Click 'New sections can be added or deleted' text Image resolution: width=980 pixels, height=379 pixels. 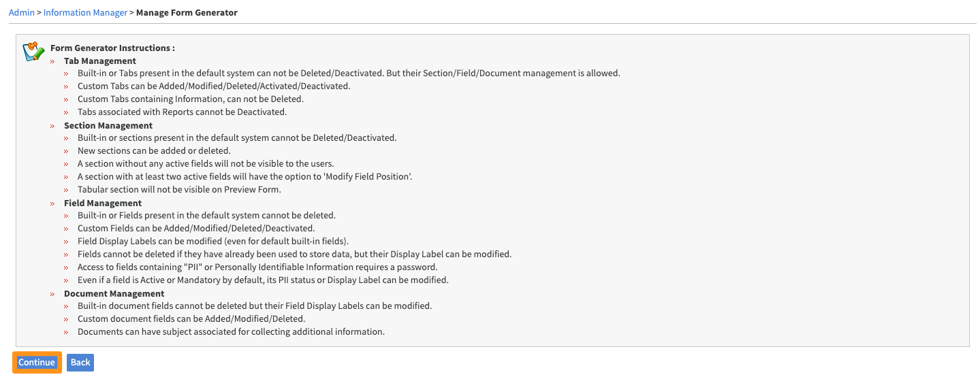[154, 150]
